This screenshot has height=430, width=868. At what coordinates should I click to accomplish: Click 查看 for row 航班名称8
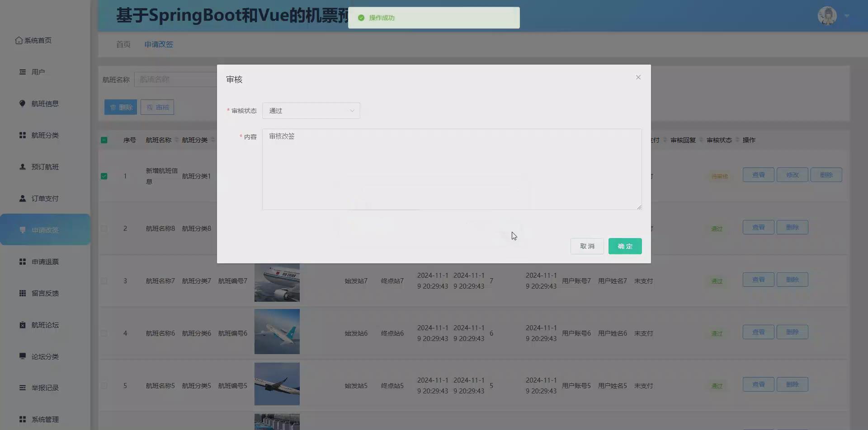(759, 227)
